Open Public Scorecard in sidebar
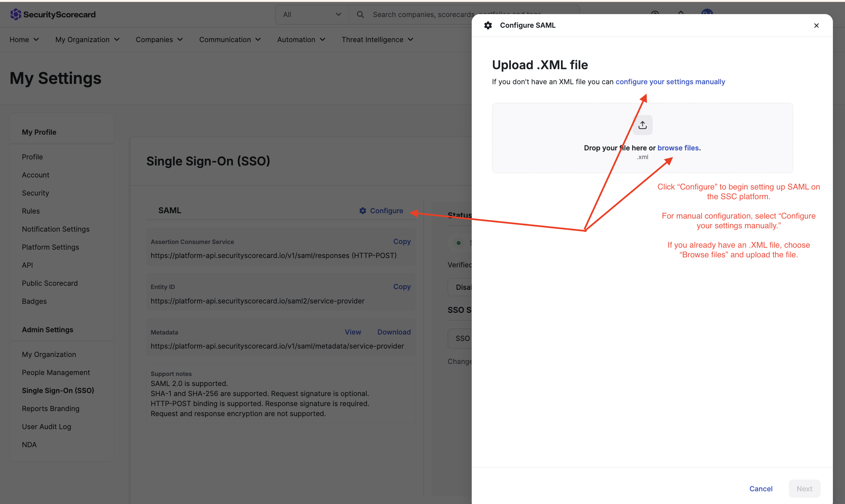 (50, 283)
